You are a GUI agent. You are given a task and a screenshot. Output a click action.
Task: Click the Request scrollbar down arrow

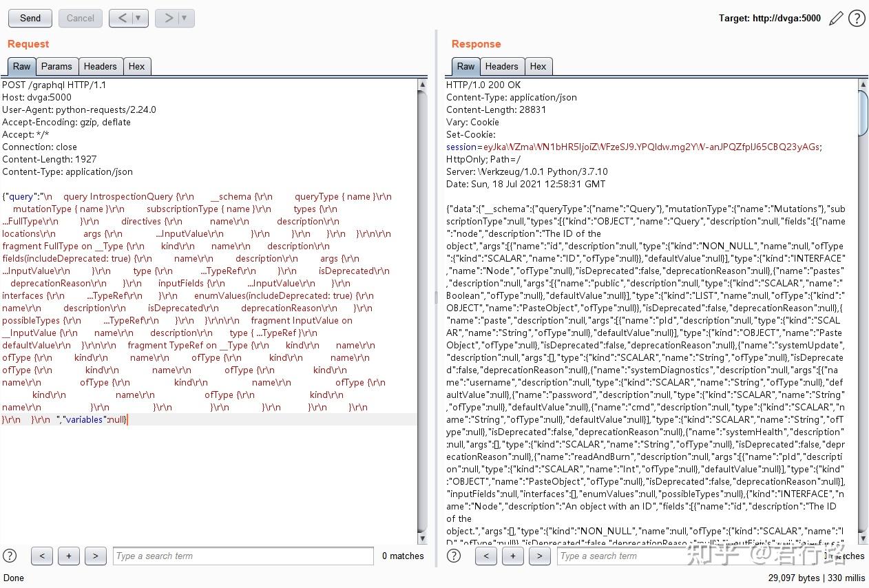point(422,538)
